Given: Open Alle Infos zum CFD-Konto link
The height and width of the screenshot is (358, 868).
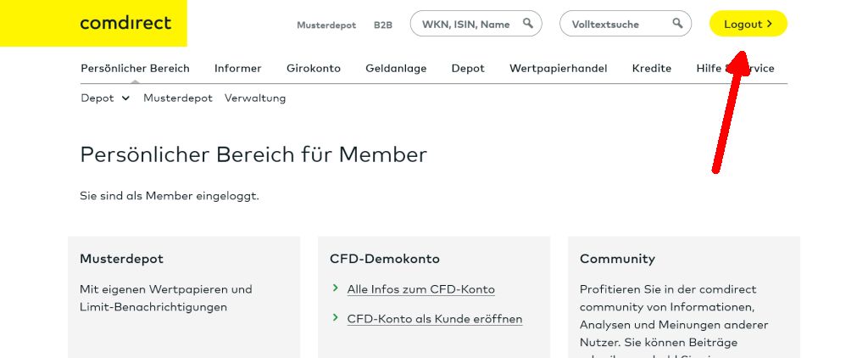Looking at the screenshot, I should [420, 289].
